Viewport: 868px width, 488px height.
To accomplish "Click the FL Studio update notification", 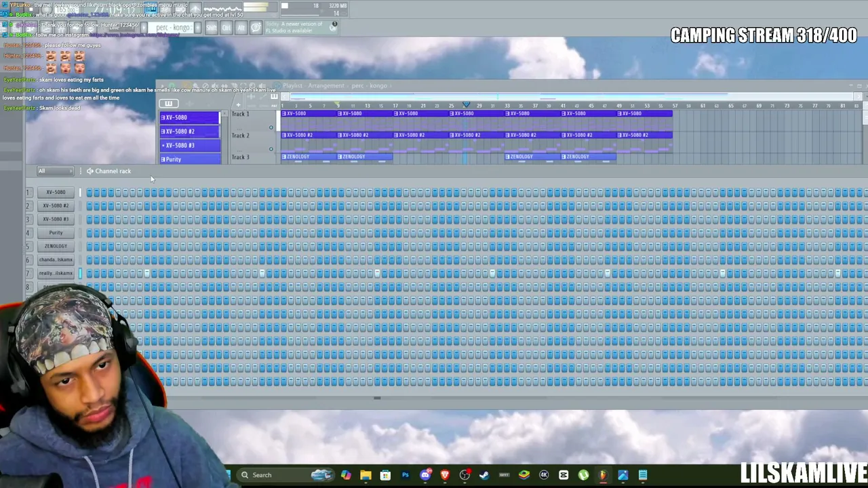I will 301,27.
